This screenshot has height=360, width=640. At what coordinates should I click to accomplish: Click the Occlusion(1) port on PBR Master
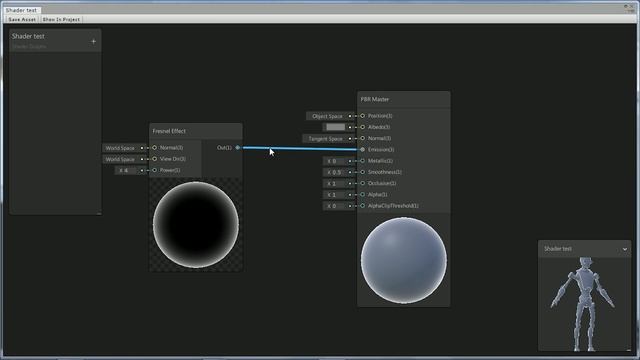pos(362,183)
